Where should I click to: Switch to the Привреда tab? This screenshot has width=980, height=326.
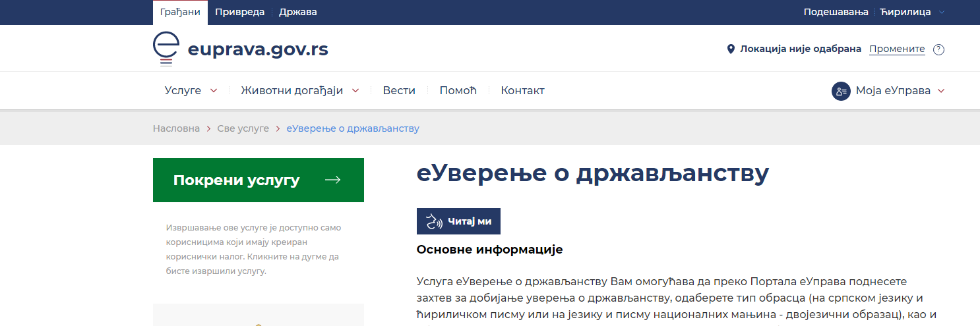[239, 12]
